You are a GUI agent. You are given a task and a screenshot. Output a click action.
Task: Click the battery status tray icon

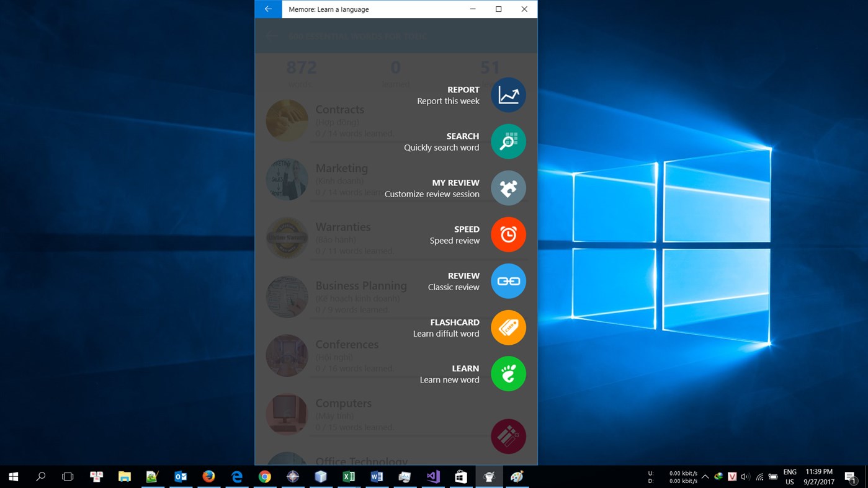773,477
